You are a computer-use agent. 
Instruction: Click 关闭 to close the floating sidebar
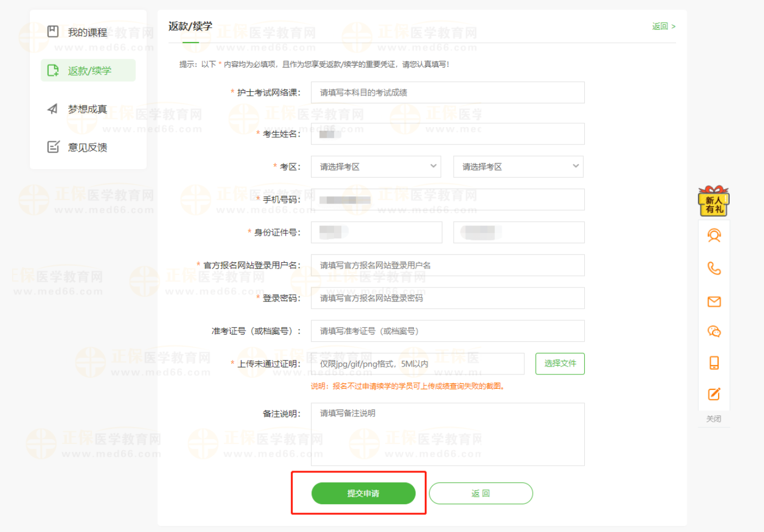pos(714,419)
